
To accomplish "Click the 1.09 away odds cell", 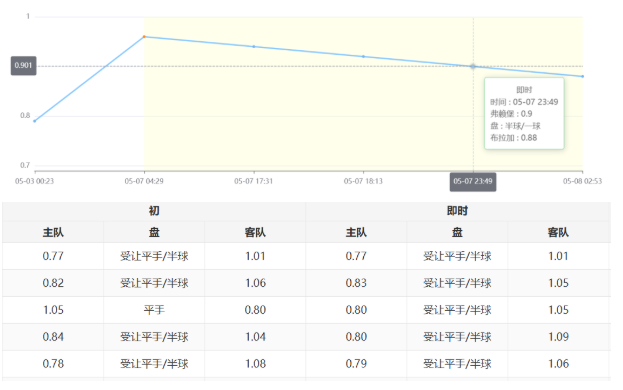I will (558, 337).
